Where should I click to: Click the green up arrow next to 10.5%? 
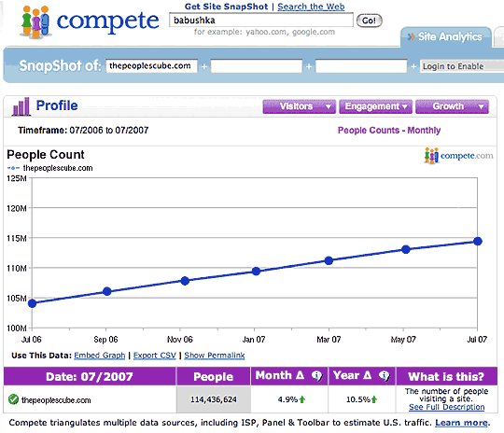[374, 399]
